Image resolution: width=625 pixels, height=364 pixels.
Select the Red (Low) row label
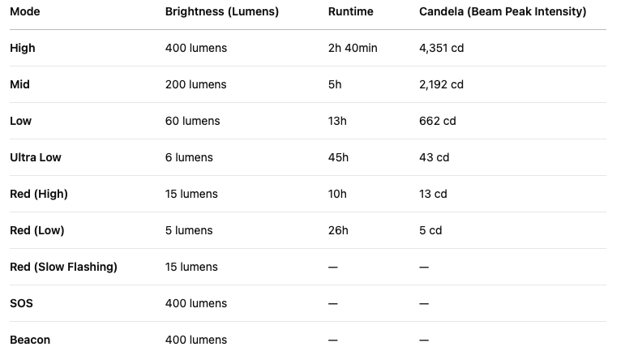(x=37, y=230)
